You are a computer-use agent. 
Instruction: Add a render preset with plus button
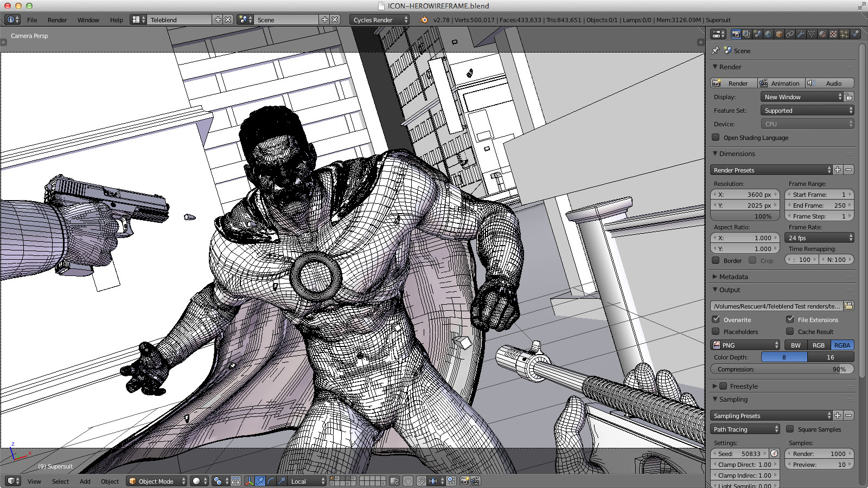(x=838, y=170)
